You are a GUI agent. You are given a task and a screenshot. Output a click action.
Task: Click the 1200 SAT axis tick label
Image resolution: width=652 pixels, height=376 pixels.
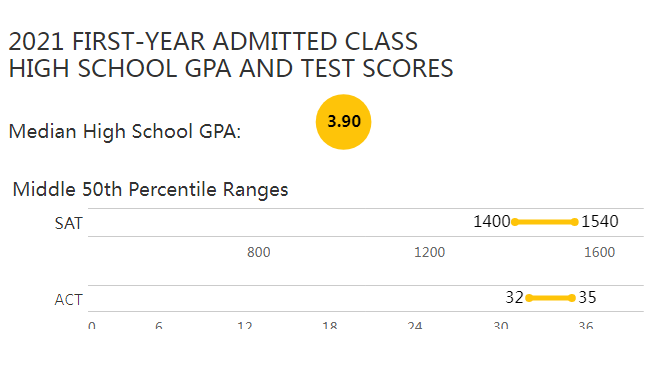tap(430, 252)
